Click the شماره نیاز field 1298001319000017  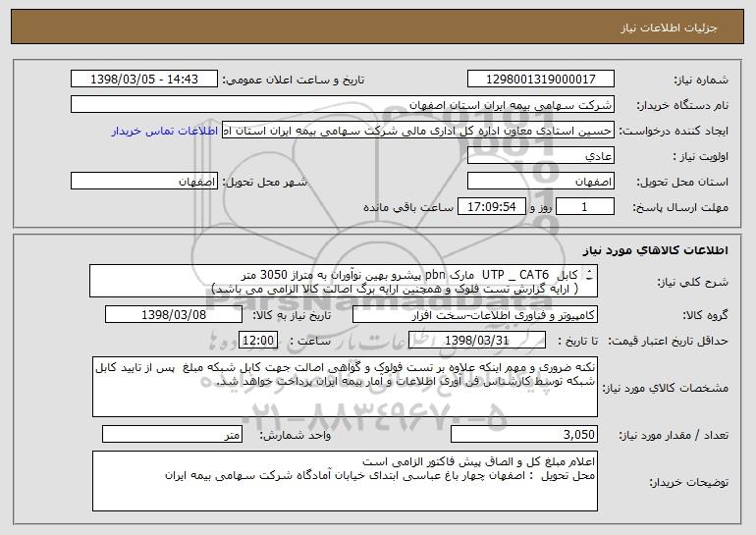(x=540, y=80)
